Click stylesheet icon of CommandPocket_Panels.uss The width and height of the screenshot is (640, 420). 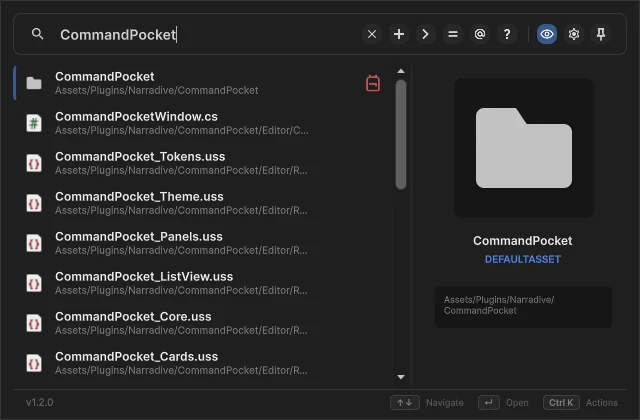pos(34,243)
